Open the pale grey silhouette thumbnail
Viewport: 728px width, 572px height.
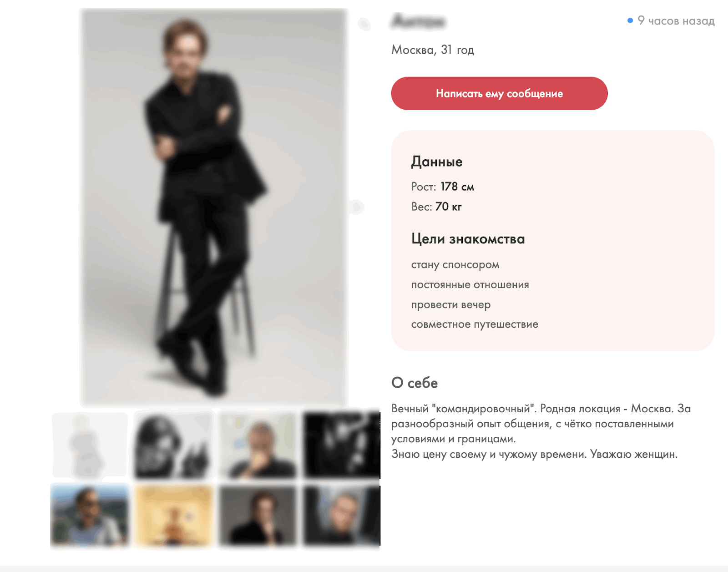click(x=90, y=445)
